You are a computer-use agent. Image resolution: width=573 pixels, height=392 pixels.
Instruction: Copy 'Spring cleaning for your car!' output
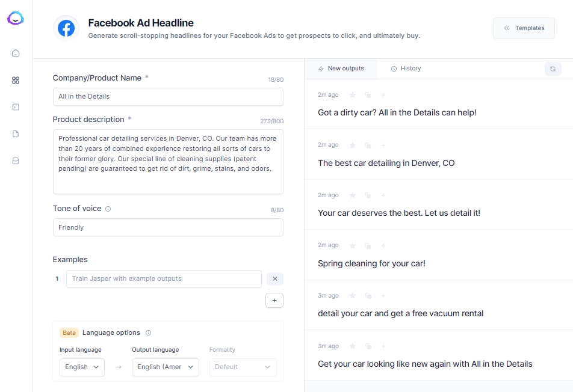click(x=368, y=246)
